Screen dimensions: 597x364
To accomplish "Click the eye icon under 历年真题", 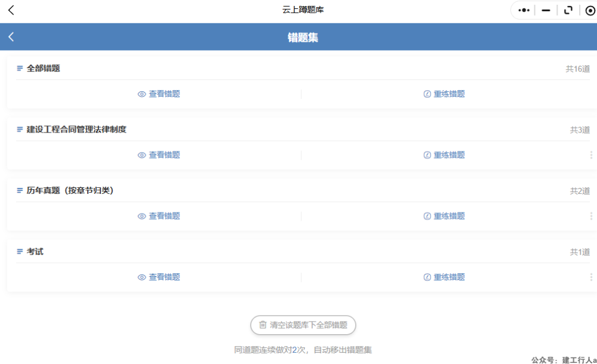I will [x=141, y=217].
